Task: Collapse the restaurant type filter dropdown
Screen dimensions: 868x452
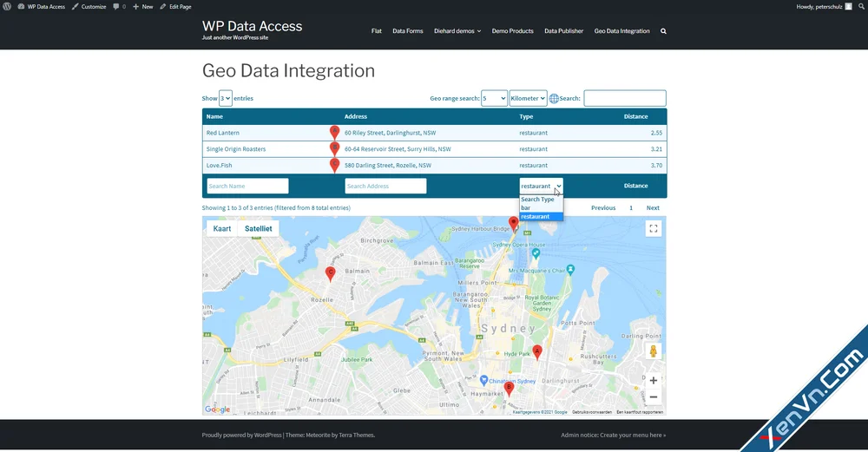Action: [x=542, y=186]
